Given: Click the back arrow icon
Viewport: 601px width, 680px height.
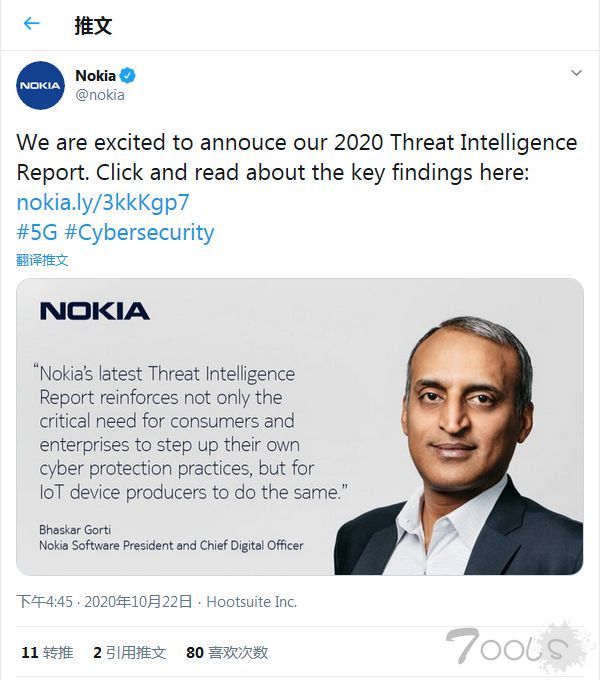Looking at the screenshot, I should tap(32, 23).
